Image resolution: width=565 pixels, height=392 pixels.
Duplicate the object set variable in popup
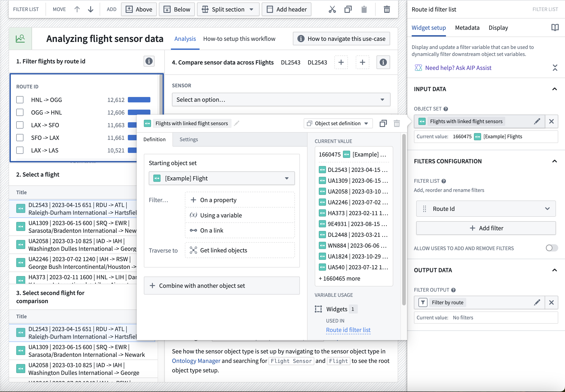[x=383, y=123]
